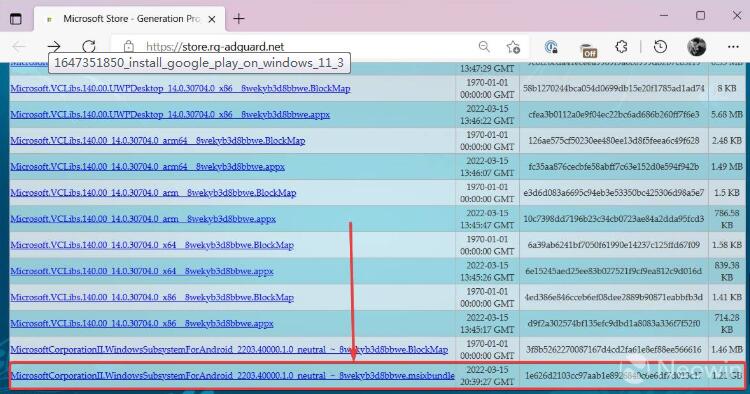Download VCLibs 140.00 arm64 appx link
This screenshot has height=394, width=750.
point(148,166)
